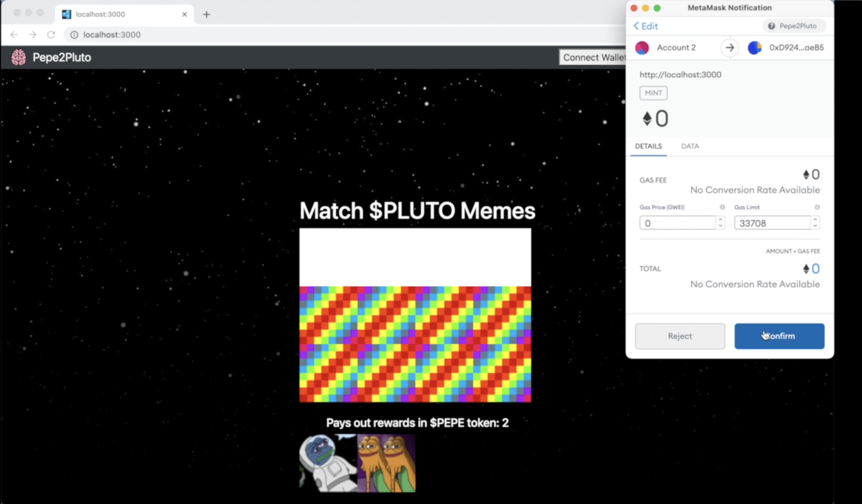
Task: Click the astronaut Pepe meme thumbnail
Action: tap(328, 463)
